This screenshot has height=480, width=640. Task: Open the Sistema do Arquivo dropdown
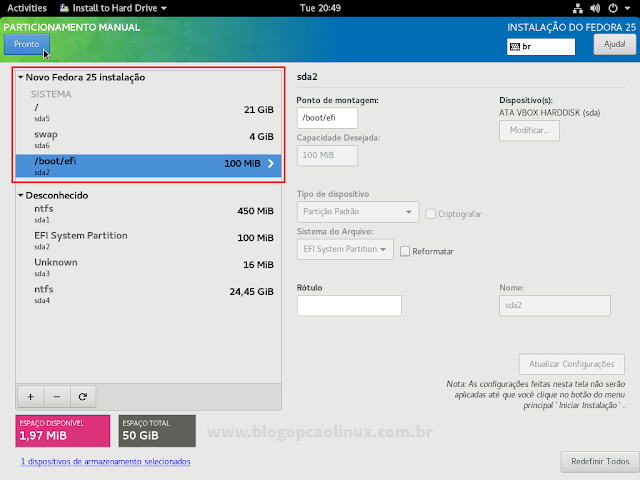pos(345,249)
